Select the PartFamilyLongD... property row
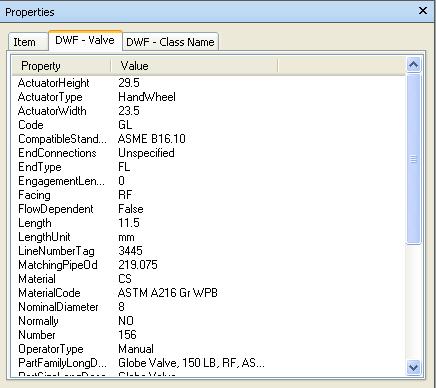 tap(209, 363)
